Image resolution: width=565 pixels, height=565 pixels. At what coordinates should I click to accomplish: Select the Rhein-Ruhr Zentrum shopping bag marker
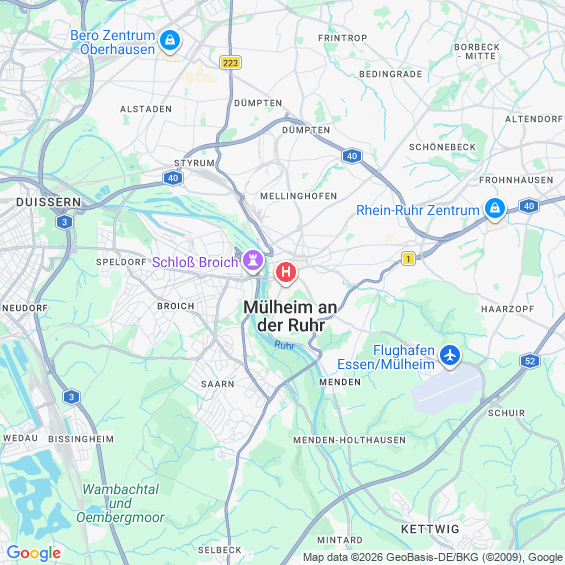point(495,209)
